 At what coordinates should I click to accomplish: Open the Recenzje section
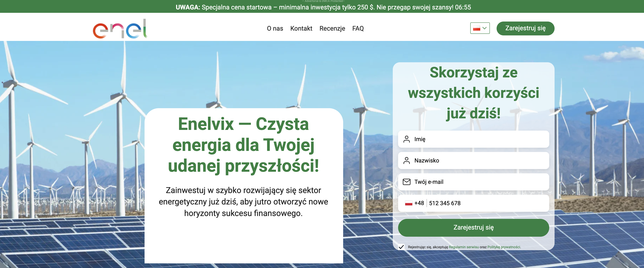tap(332, 28)
